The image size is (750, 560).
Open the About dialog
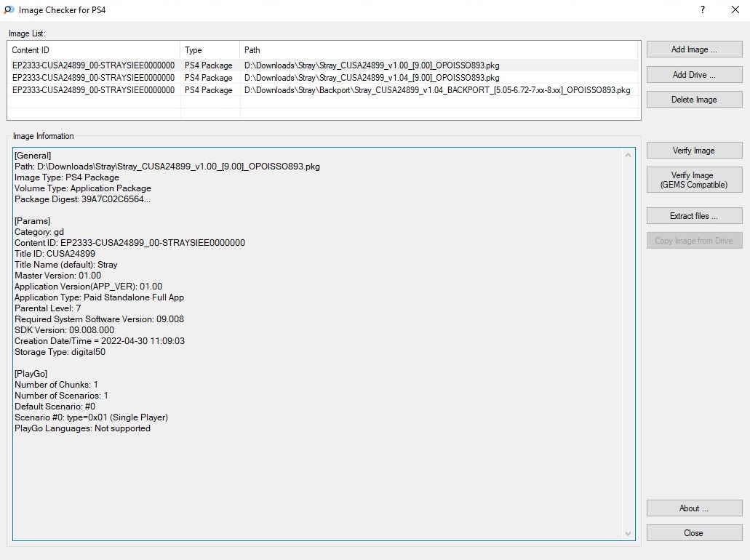694,508
